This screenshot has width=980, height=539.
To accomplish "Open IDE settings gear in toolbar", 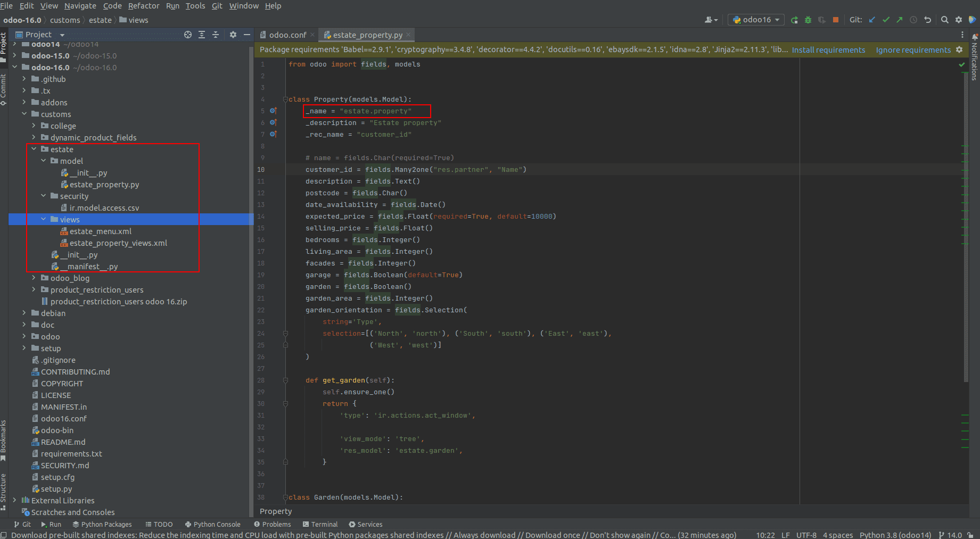I will point(959,20).
